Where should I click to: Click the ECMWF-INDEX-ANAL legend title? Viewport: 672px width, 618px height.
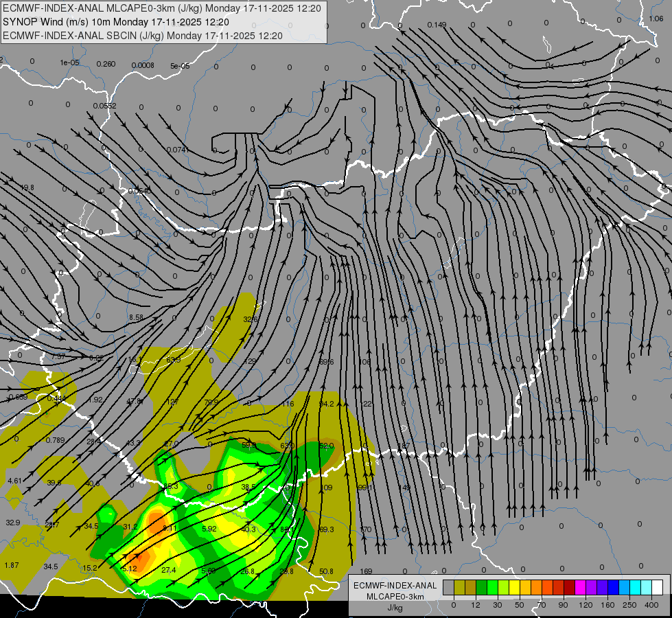point(395,586)
